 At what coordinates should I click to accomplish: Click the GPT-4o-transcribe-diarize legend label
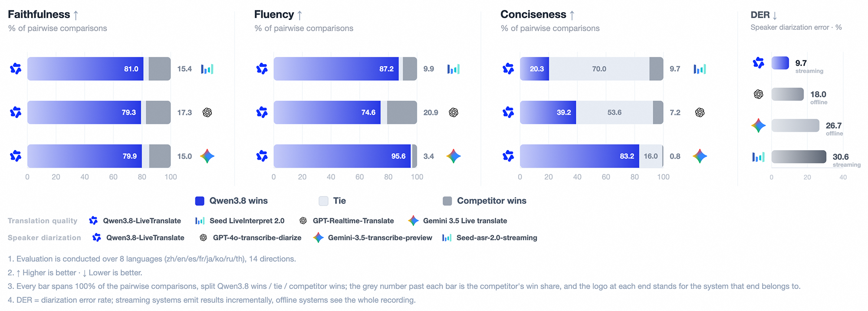[x=257, y=238]
